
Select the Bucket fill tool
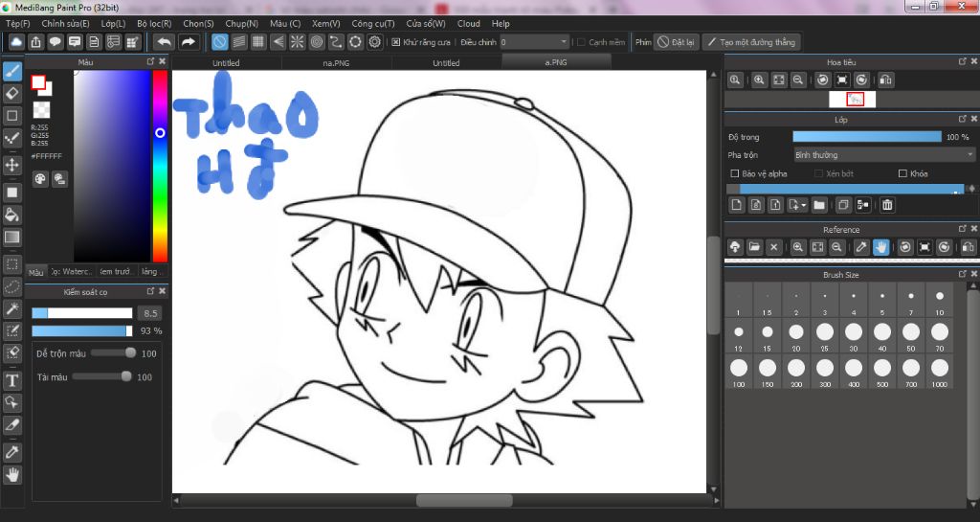[x=11, y=216]
